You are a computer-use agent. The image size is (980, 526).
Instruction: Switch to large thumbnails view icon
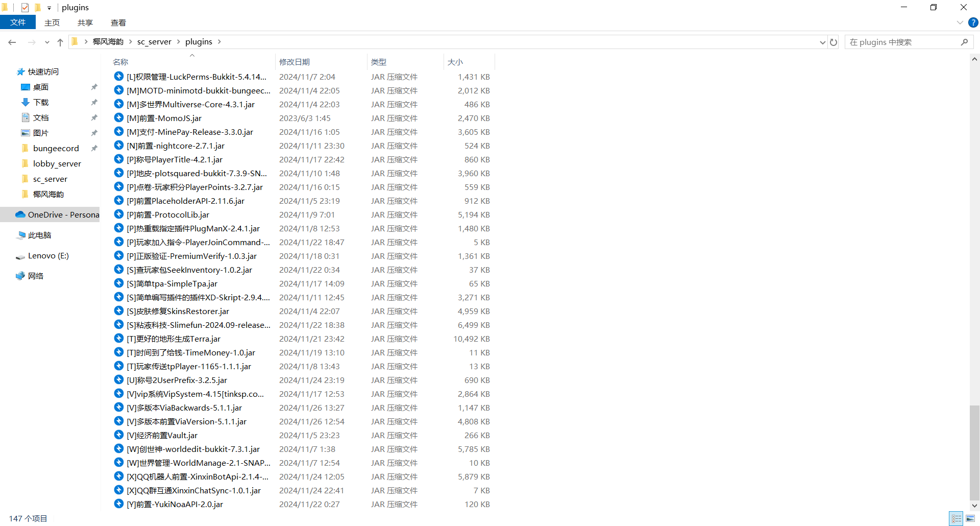970,518
